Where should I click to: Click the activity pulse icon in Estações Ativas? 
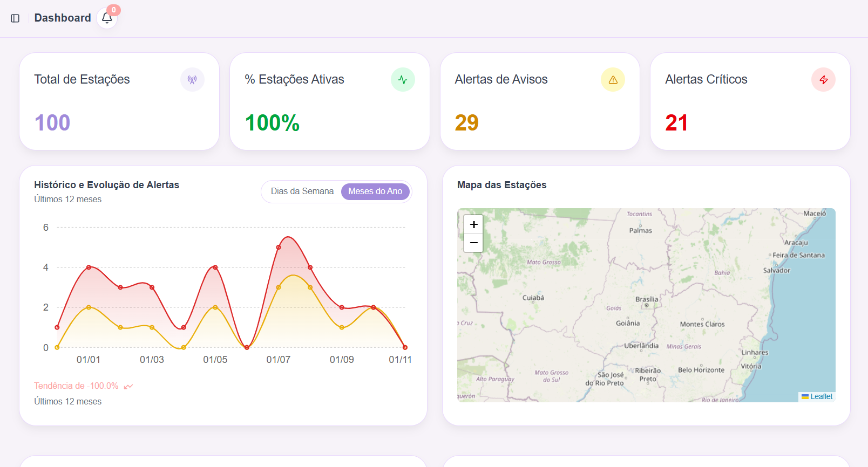(403, 80)
